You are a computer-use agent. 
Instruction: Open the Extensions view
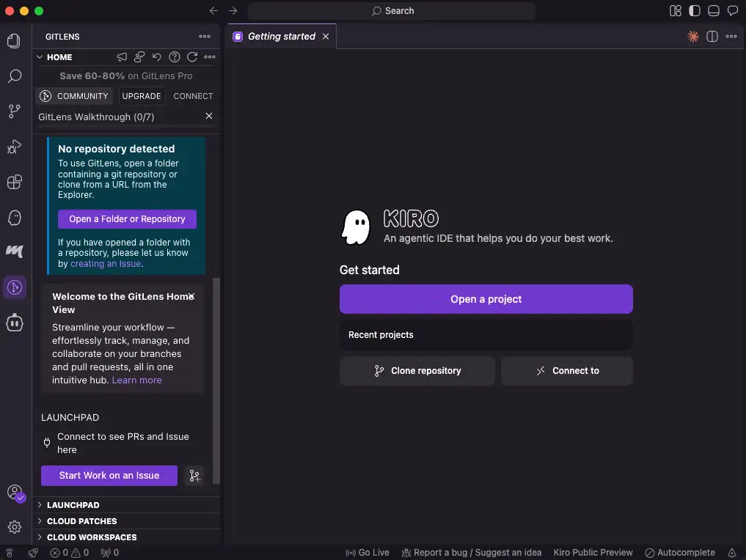click(14, 182)
